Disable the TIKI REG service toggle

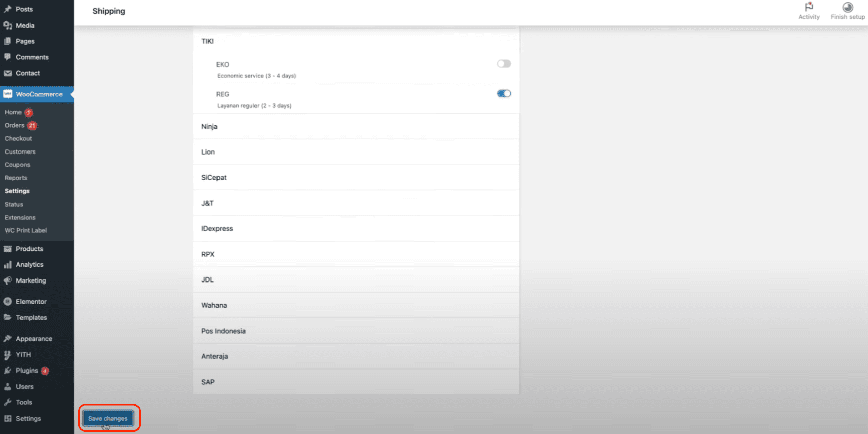(504, 94)
